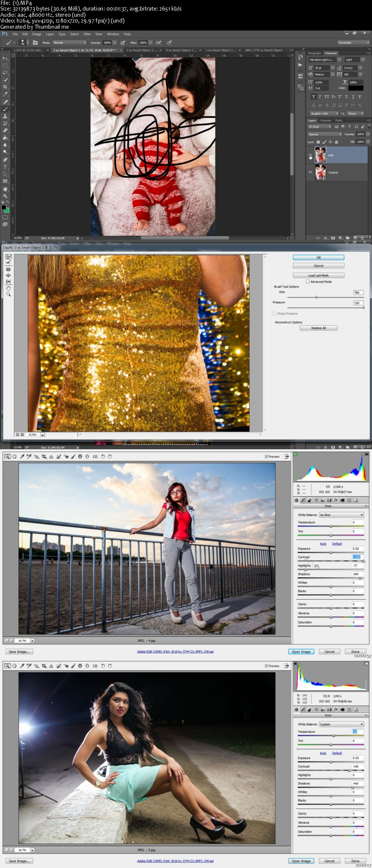Open the Window menu in Photoshop
Image resolution: width=372 pixels, height=868 pixels.
113,34
